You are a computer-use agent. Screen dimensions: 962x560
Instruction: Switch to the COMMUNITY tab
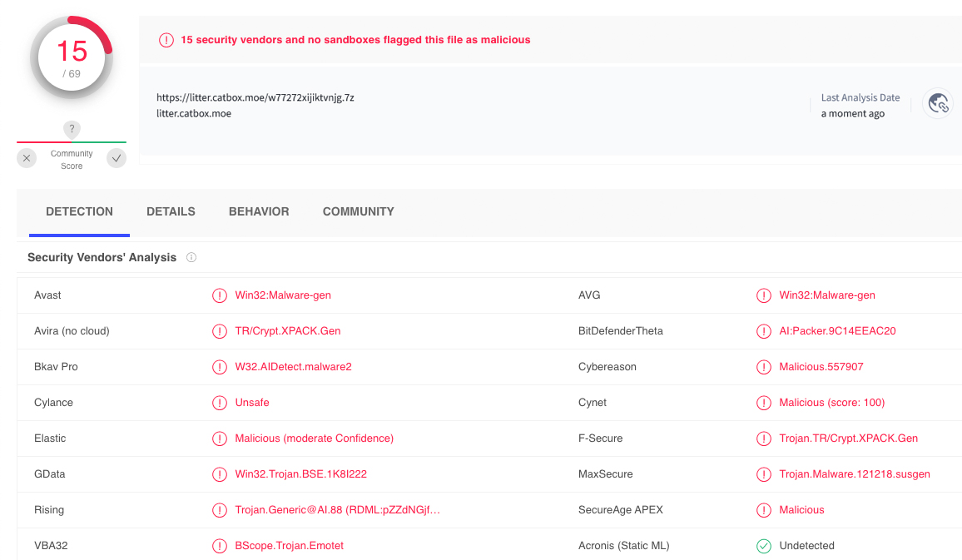[359, 211]
